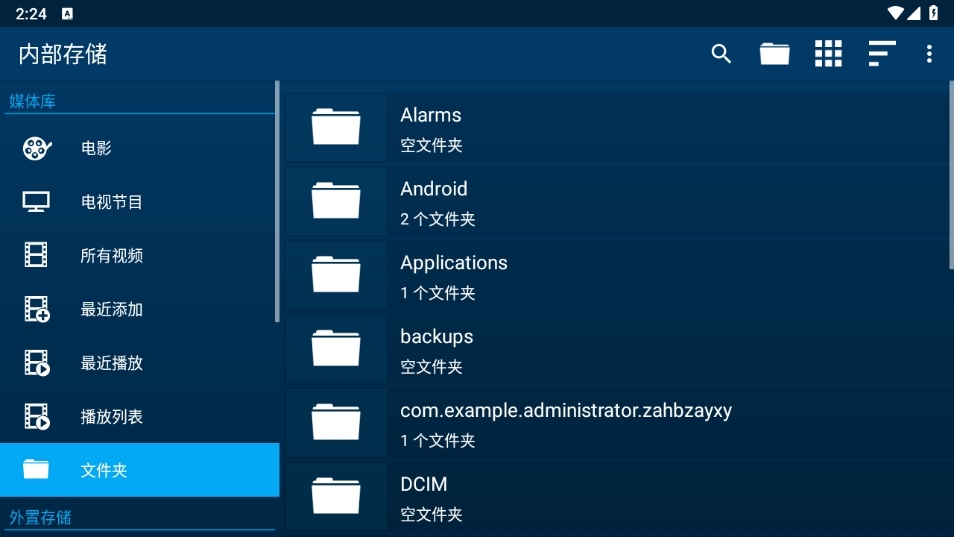Open the Android folder
This screenshot has width=954, height=537.
(x=434, y=202)
